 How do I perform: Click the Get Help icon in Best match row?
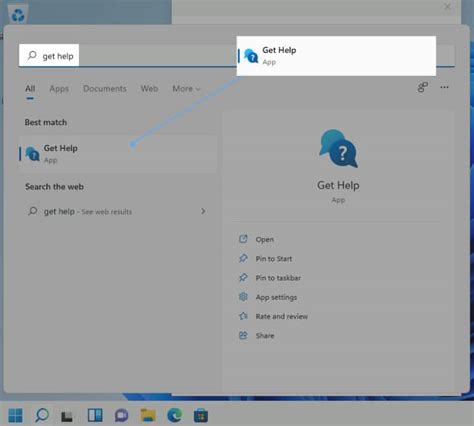[33, 154]
